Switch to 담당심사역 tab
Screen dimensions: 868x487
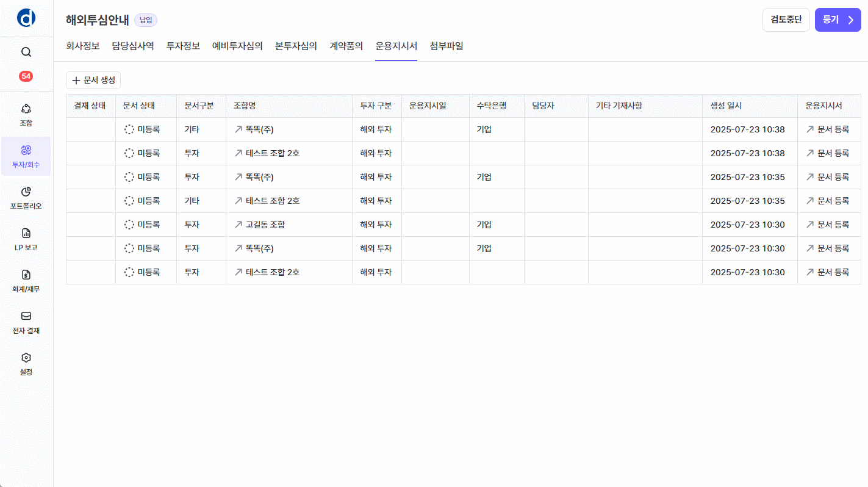[133, 46]
